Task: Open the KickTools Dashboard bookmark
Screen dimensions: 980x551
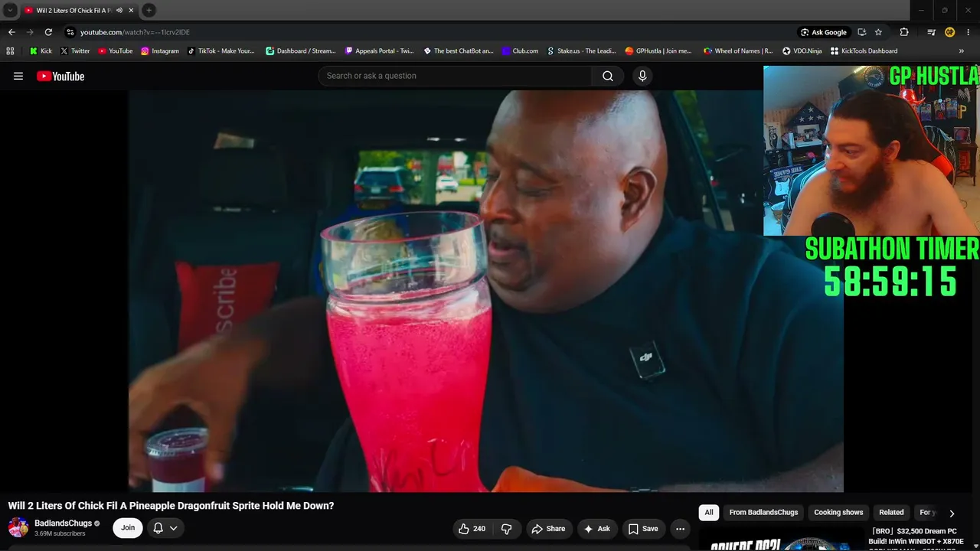Action: 864,51
